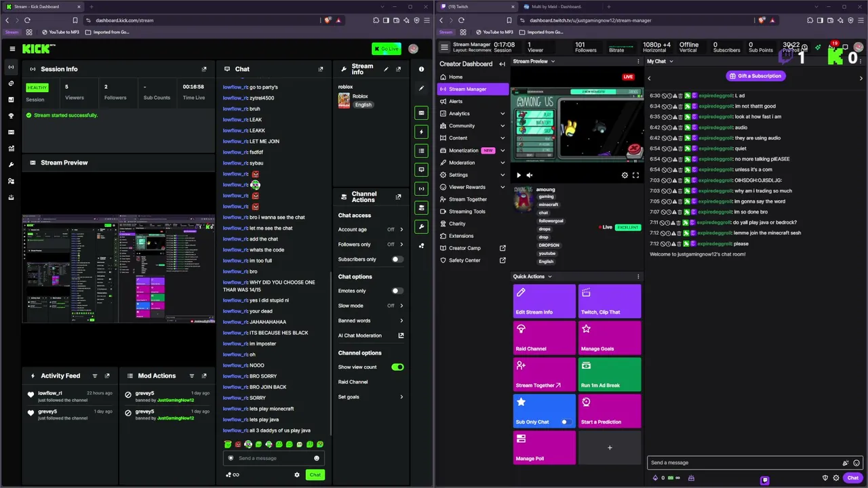Open Twitch Stream Preview options menu
868x488 pixels.
point(638,62)
